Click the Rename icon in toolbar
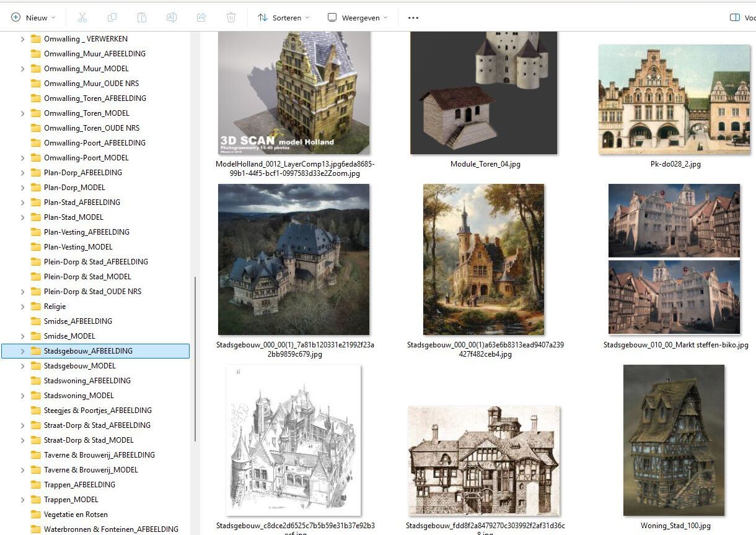Screen dimensions: 756x535 [172, 18]
